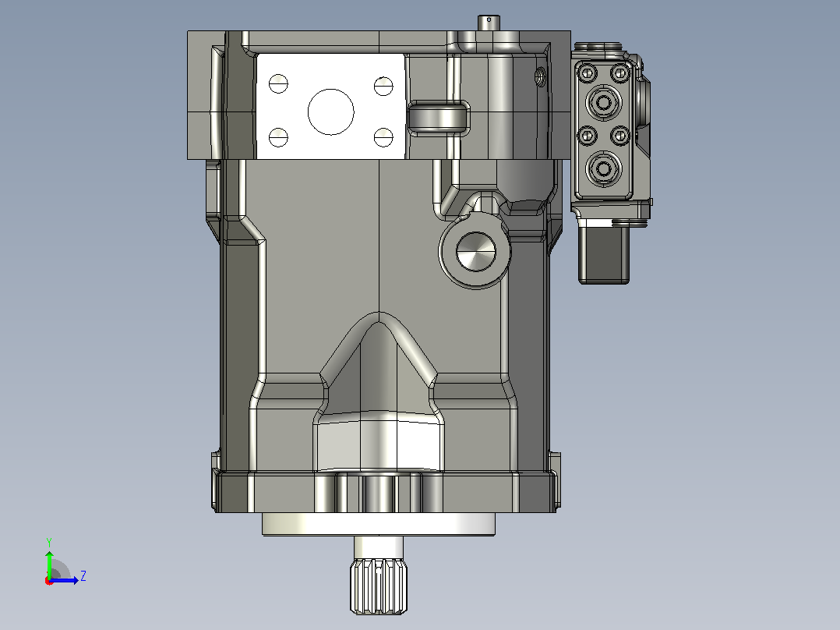Select the upper large fitting on the valve block

pyautogui.click(x=604, y=102)
